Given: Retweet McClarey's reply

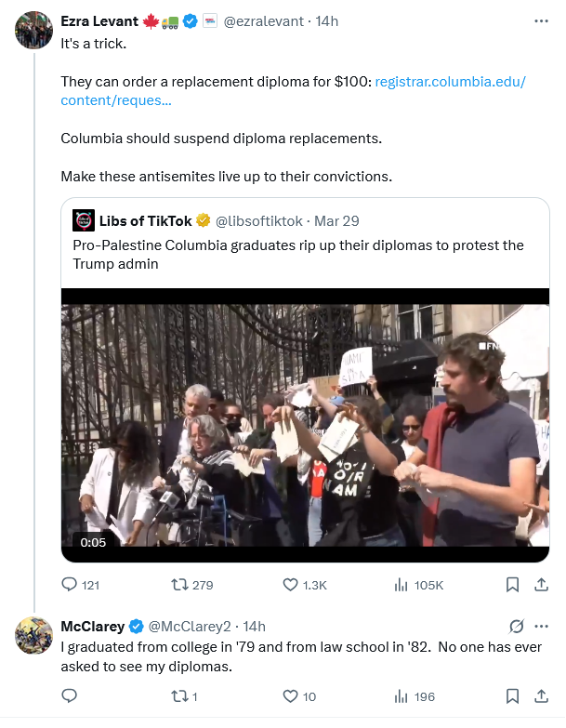Looking at the screenshot, I should point(179,695).
